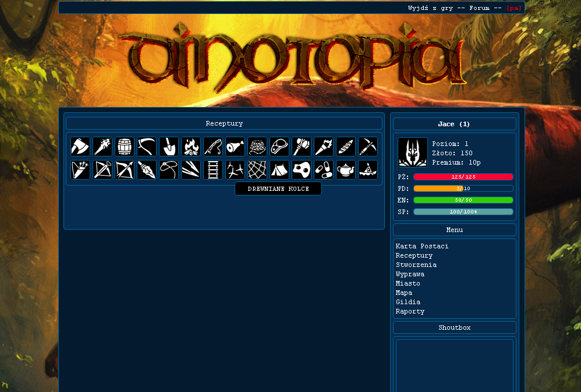Open the wooden stakes recipe icon
581x392 pixels.
click(191, 169)
